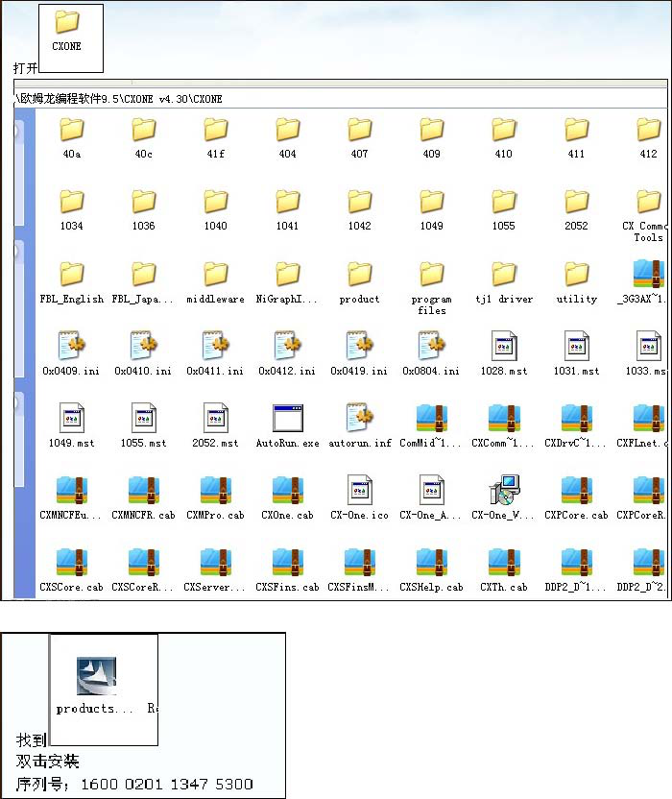This screenshot has width=672, height=799.
Task: Open the utility folder
Action: tap(576, 282)
